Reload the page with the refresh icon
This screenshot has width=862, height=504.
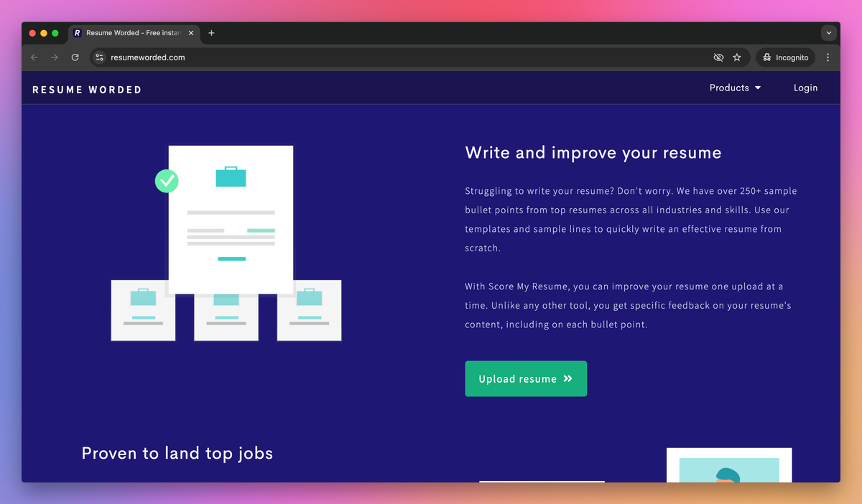click(x=75, y=57)
